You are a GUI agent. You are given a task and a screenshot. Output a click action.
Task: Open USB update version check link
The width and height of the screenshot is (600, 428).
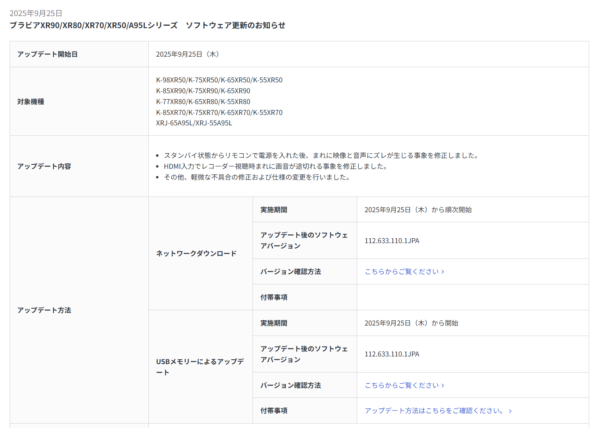pos(404,385)
